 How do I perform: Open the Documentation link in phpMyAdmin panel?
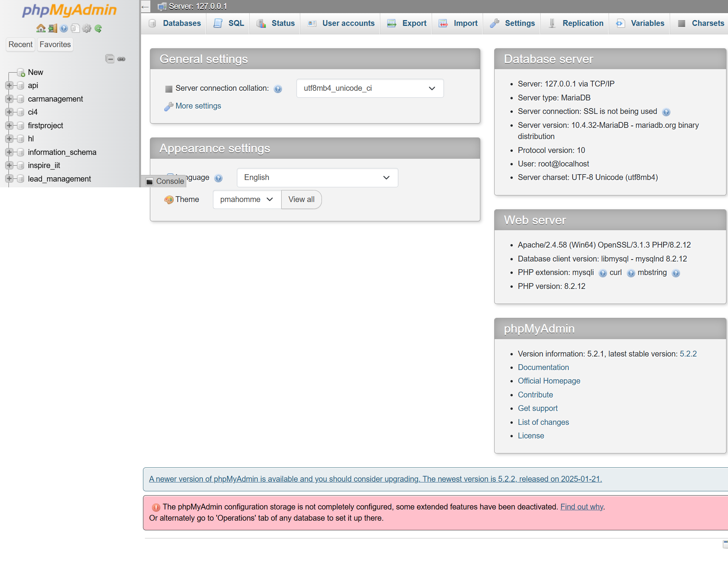coord(543,367)
